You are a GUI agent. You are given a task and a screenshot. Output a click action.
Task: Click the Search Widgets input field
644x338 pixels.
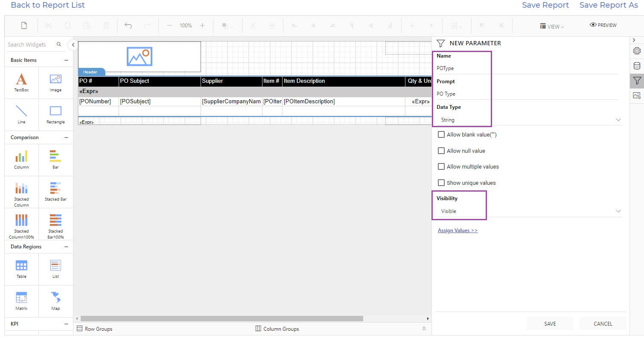coord(30,45)
